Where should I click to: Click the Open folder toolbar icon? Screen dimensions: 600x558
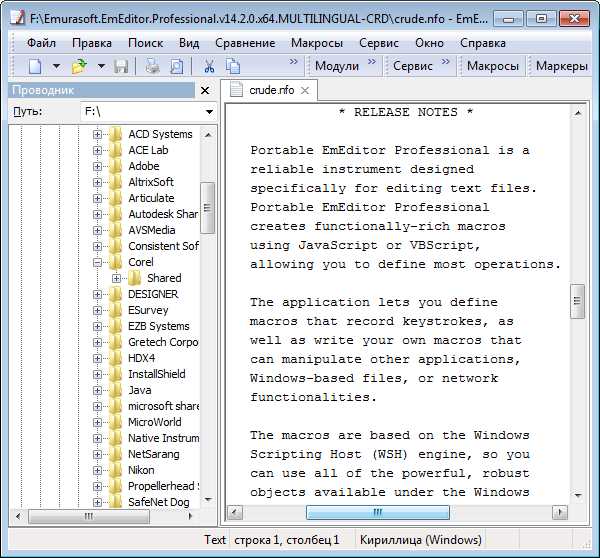pos(79,66)
